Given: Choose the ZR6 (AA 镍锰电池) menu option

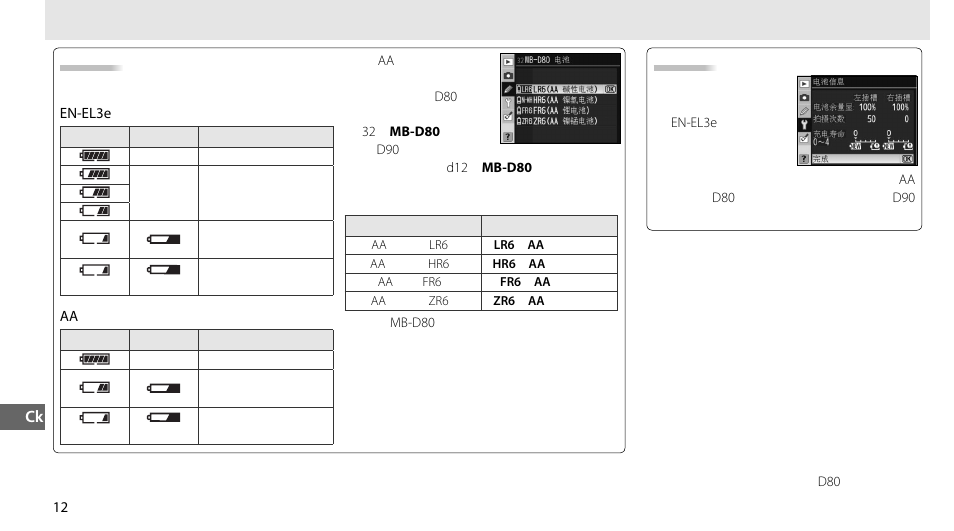Looking at the screenshot, I should [x=557, y=121].
